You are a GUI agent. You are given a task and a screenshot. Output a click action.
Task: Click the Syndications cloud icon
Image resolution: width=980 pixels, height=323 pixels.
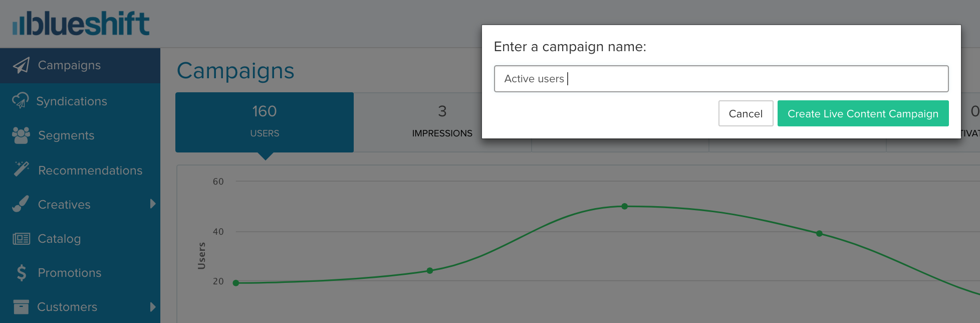[21, 100]
